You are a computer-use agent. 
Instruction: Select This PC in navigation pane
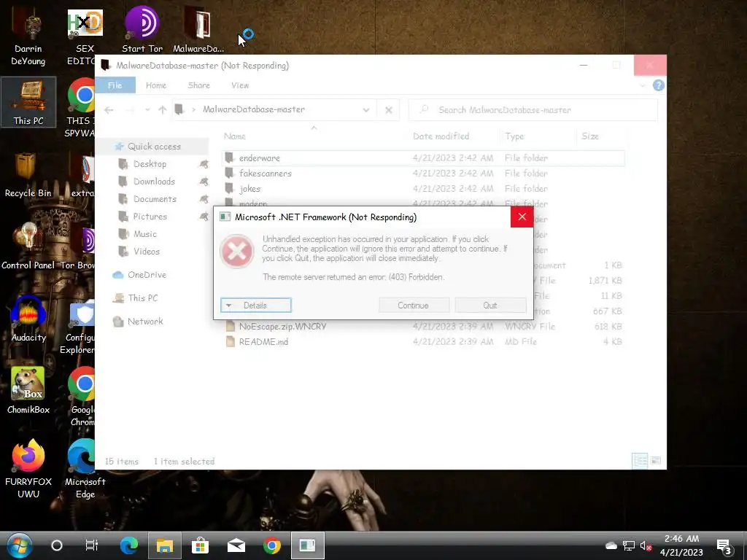142,298
